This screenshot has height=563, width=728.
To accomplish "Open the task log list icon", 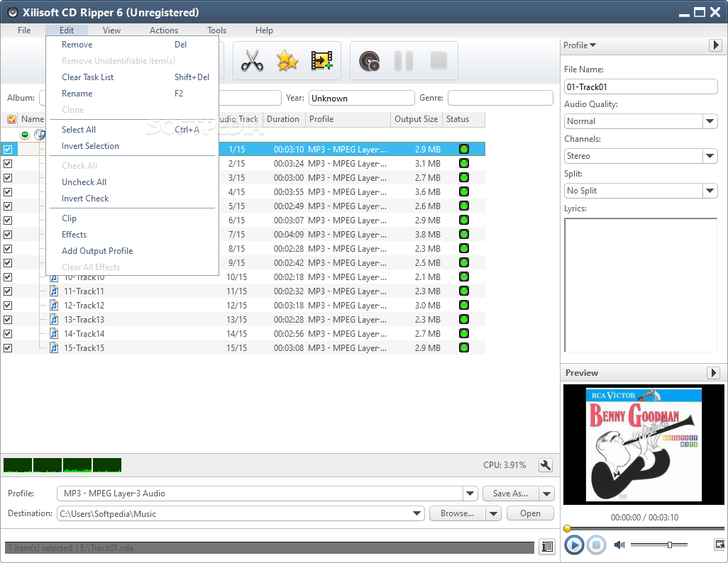I will (547, 547).
